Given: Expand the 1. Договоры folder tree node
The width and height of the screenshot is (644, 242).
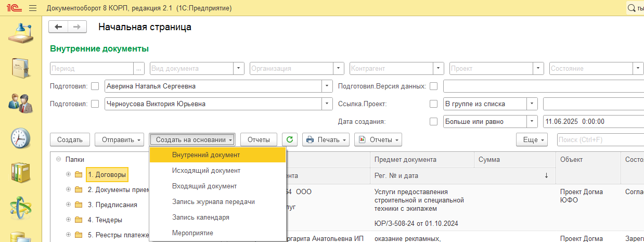Looking at the screenshot, I should click(68, 174).
